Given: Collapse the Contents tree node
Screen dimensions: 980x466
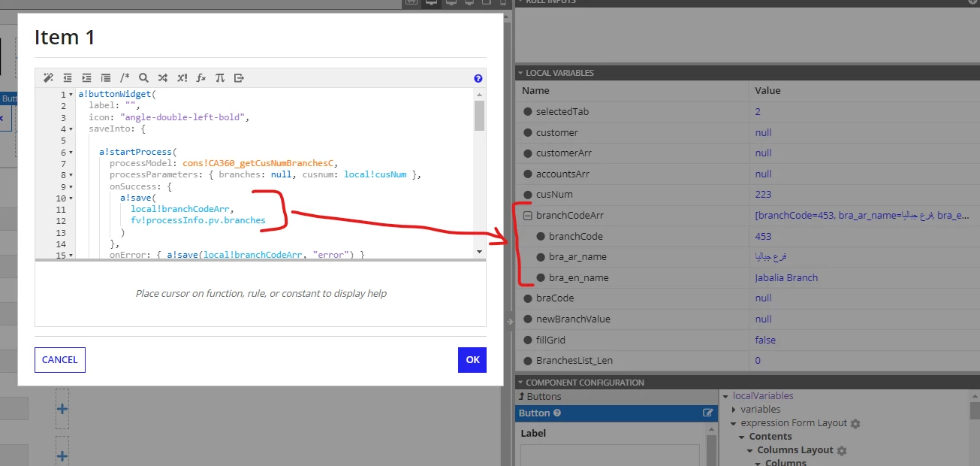Looking at the screenshot, I should point(742,437).
